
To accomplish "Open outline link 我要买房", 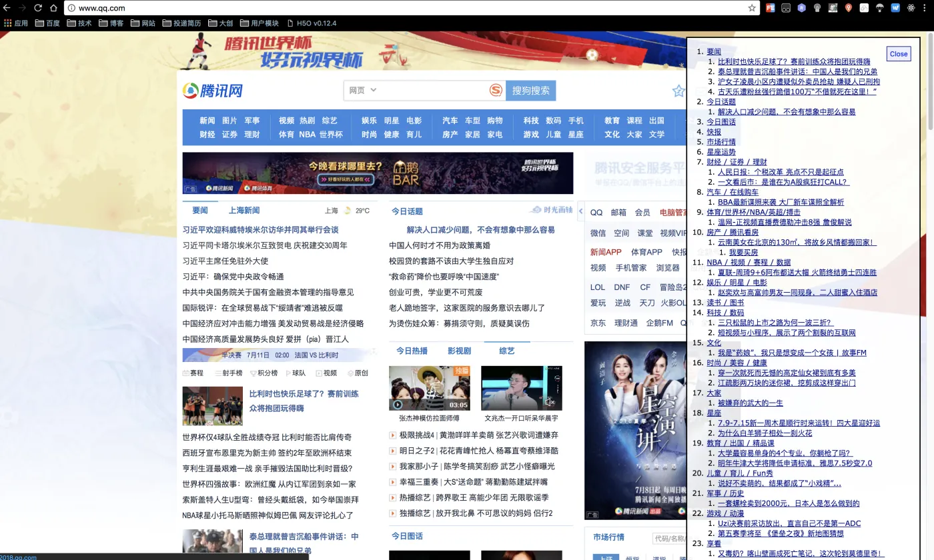I will click(x=743, y=253).
